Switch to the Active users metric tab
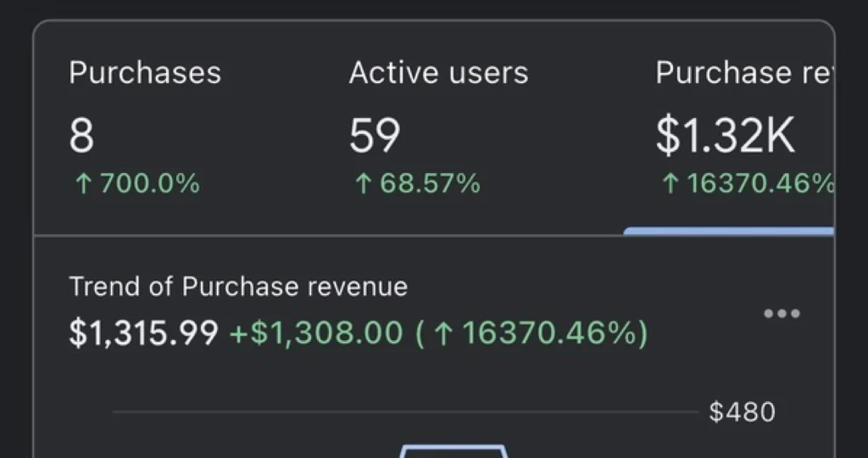Screen dimensions: 868x458 [x=438, y=73]
